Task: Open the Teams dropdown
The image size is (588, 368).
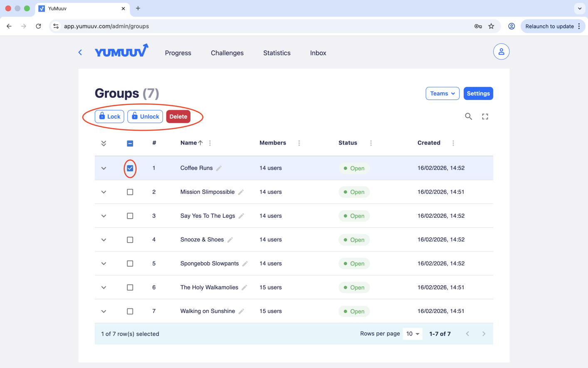Action: [442, 94]
